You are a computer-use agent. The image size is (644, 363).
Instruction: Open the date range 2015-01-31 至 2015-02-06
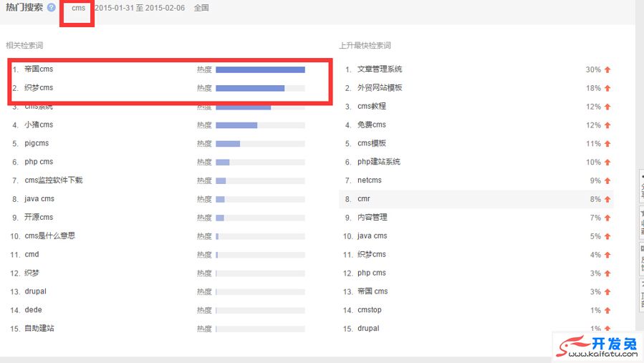coord(140,8)
